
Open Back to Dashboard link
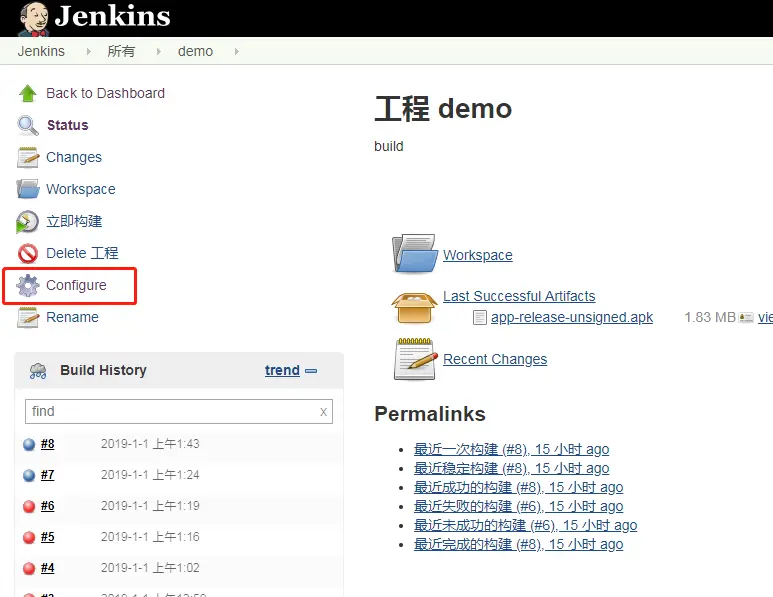[105, 93]
